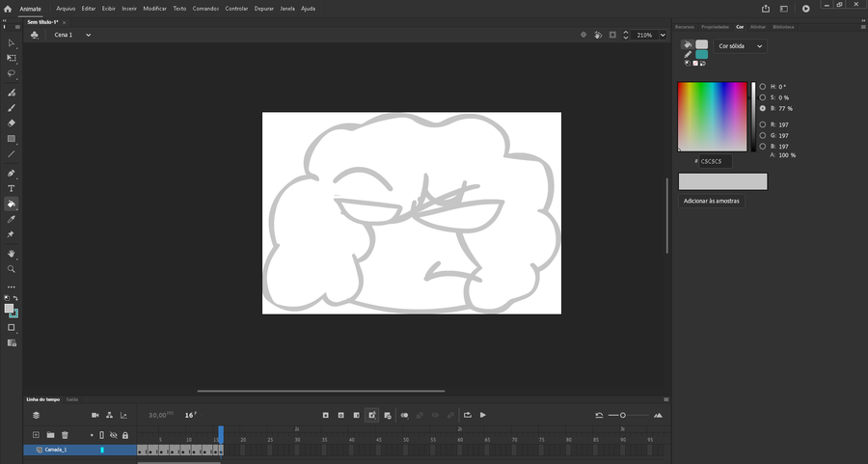
Task: Select the Lasso tool
Action: (x=11, y=73)
